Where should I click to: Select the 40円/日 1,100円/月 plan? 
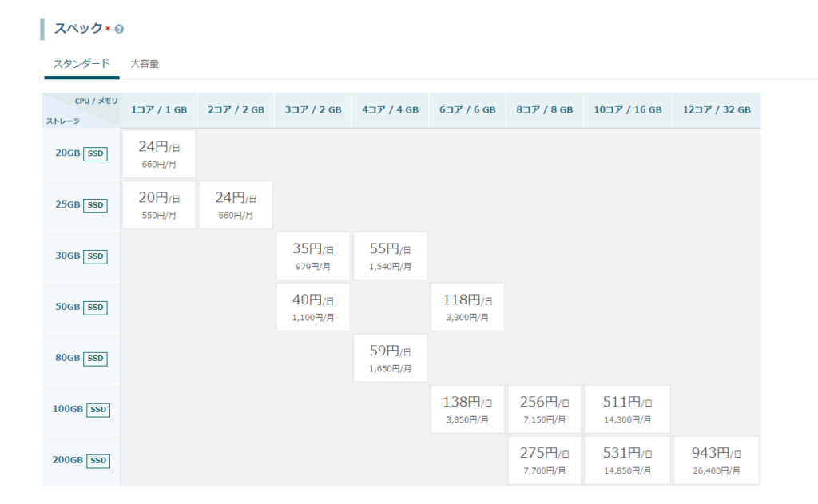(x=312, y=308)
